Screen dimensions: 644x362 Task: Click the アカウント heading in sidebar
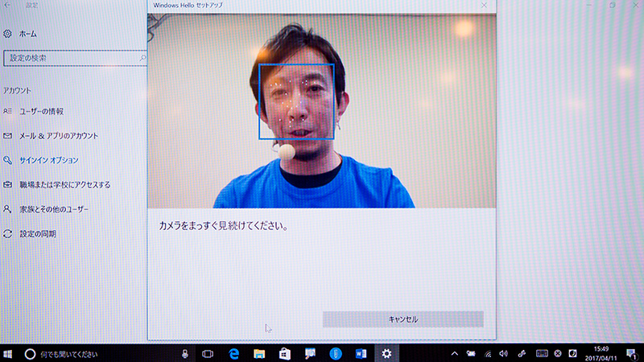pyautogui.click(x=17, y=91)
